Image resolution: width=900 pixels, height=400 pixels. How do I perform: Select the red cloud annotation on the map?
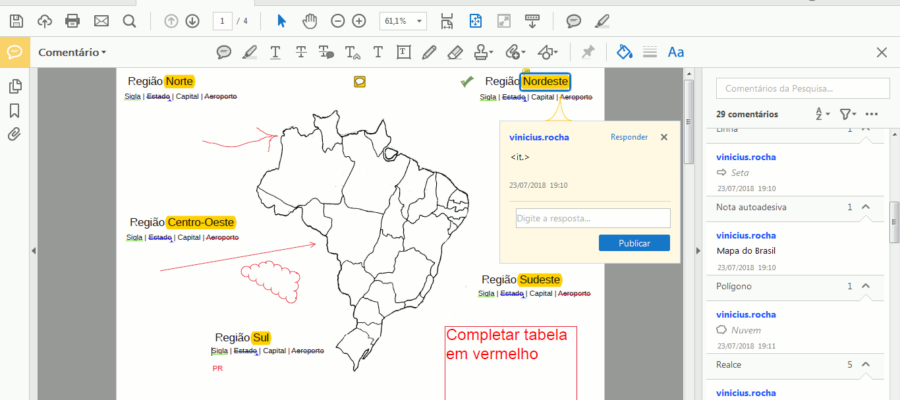271,281
